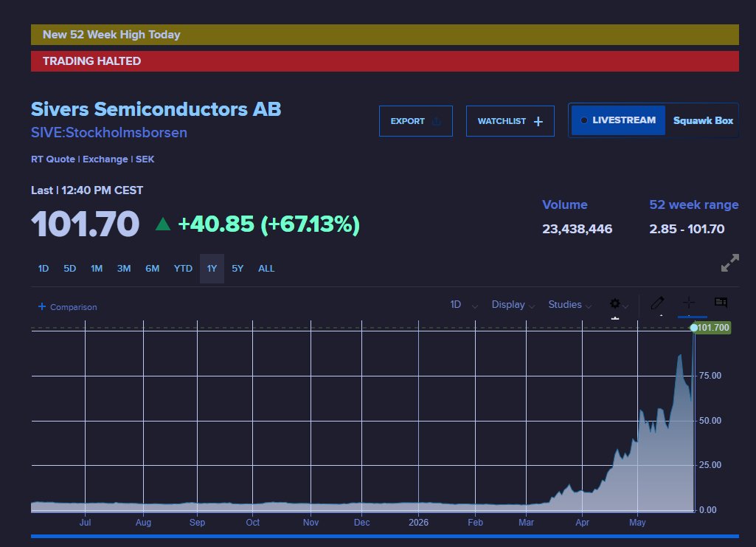Click the 101.700 price label on chart

(x=712, y=328)
